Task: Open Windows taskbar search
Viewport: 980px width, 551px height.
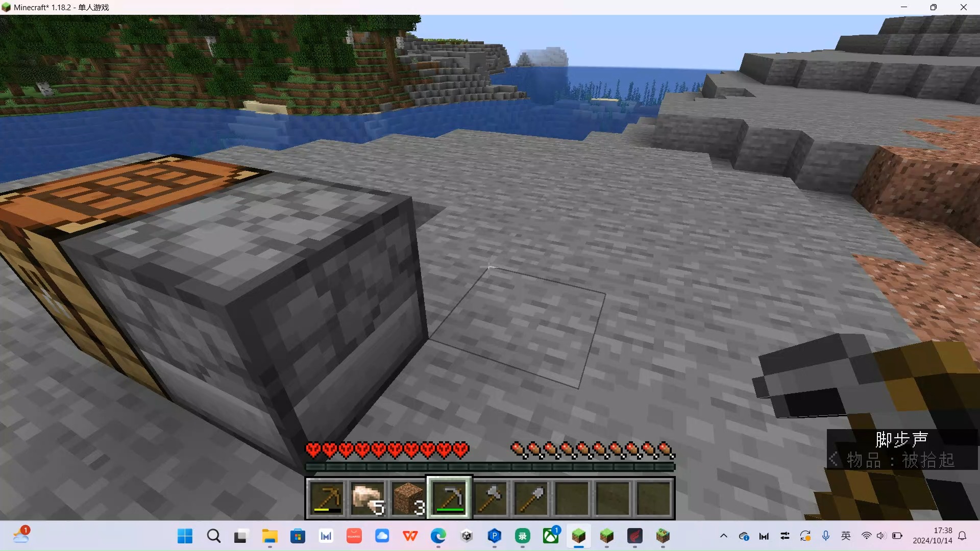Action: [214, 536]
